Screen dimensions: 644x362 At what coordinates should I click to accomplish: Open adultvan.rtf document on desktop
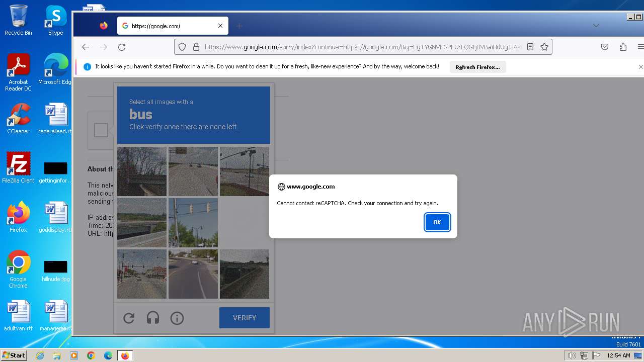[x=18, y=316]
